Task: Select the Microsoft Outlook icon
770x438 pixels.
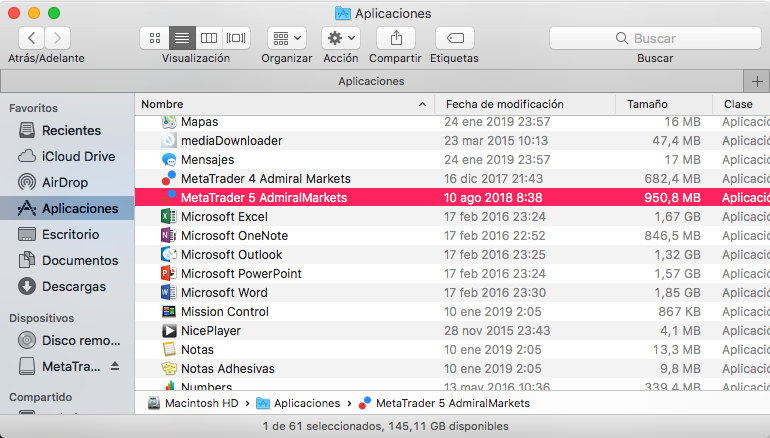Action: (x=169, y=254)
